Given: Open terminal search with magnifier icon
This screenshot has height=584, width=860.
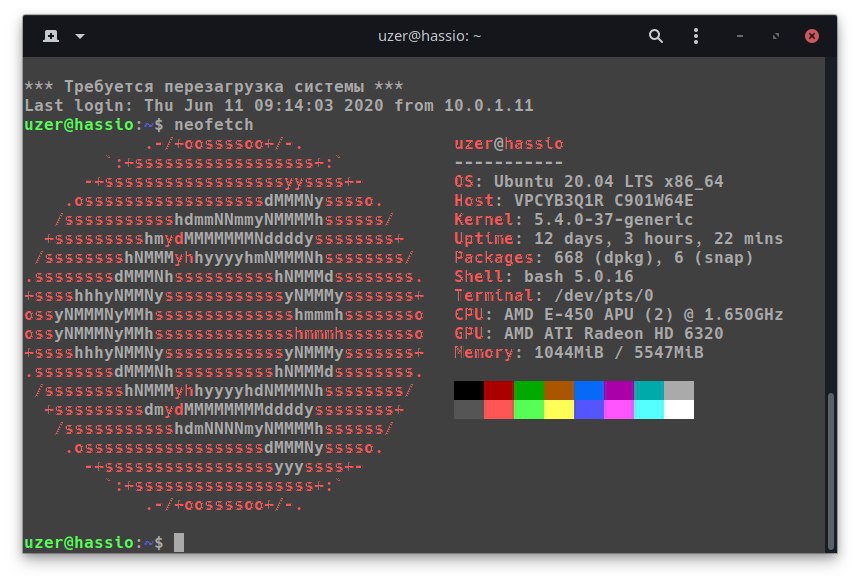Looking at the screenshot, I should point(655,36).
